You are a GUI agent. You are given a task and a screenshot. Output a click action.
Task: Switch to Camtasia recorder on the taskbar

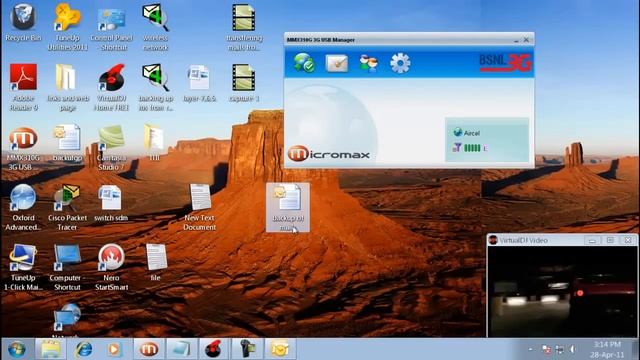pos(247,349)
